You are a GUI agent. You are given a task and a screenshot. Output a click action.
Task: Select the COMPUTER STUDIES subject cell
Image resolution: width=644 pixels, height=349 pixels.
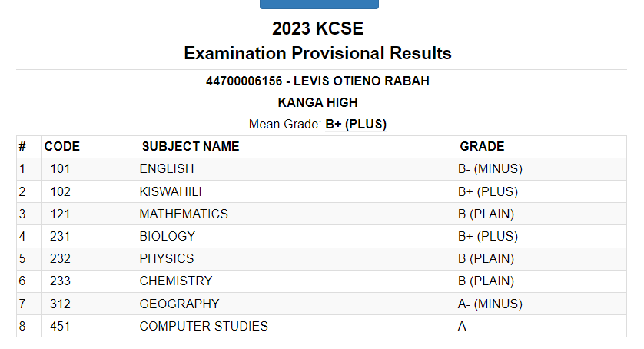click(204, 326)
